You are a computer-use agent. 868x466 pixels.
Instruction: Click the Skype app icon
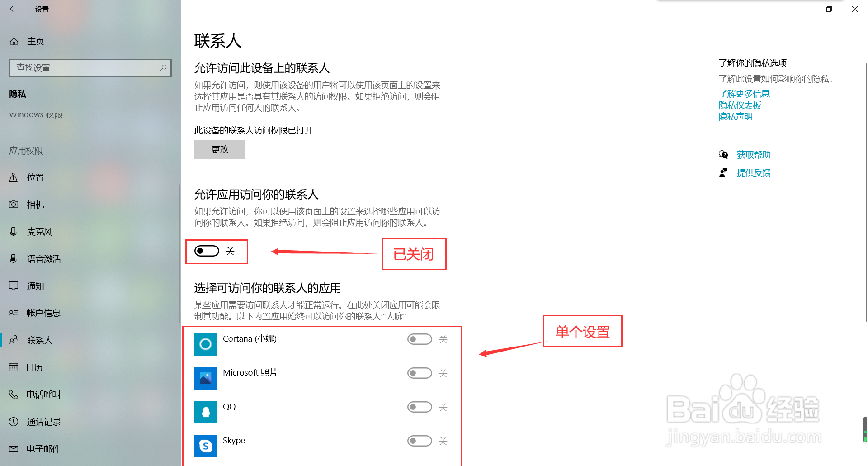(206, 446)
